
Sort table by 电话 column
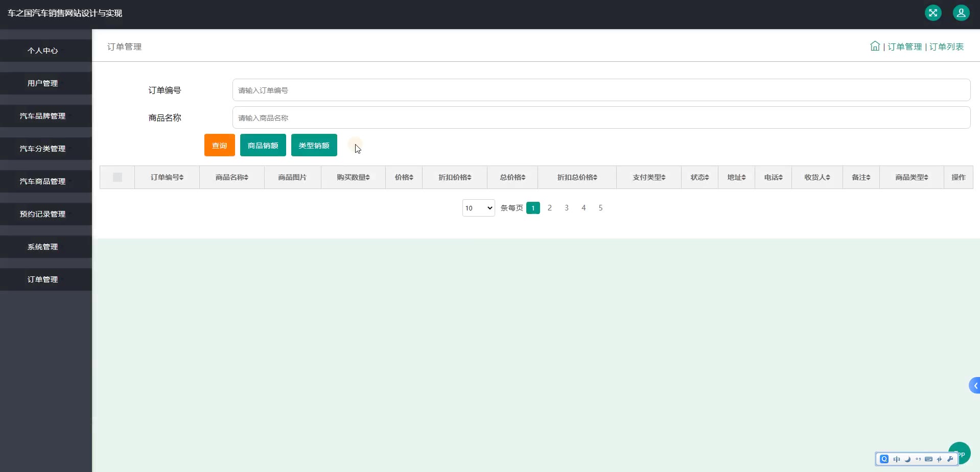pyautogui.click(x=774, y=177)
